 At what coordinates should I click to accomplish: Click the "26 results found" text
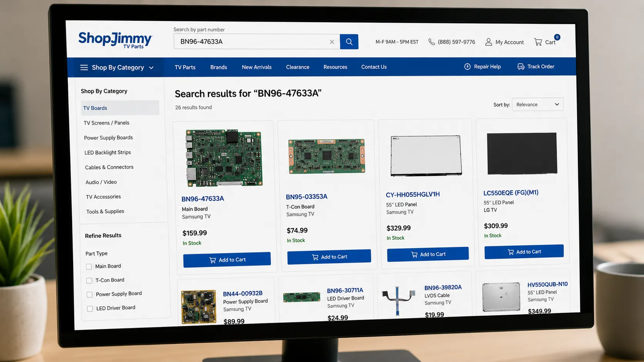click(193, 107)
